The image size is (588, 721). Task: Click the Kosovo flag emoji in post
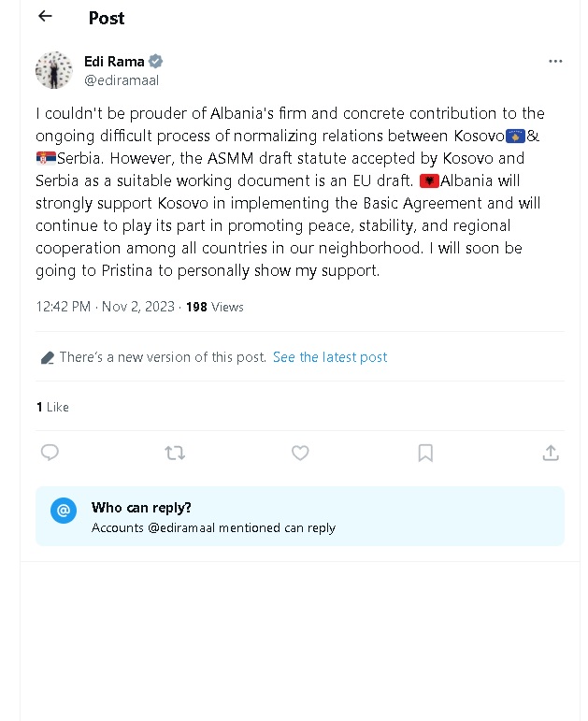[x=515, y=137]
